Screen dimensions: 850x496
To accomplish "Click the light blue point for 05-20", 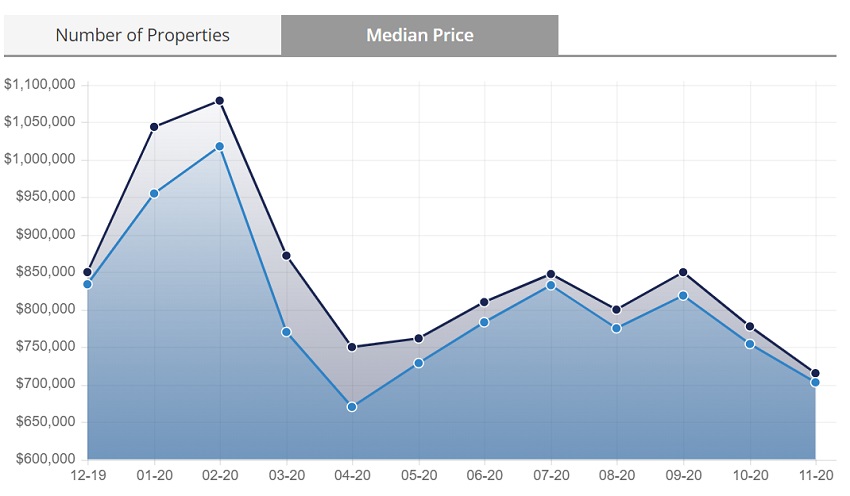I will pyautogui.click(x=418, y=363).
